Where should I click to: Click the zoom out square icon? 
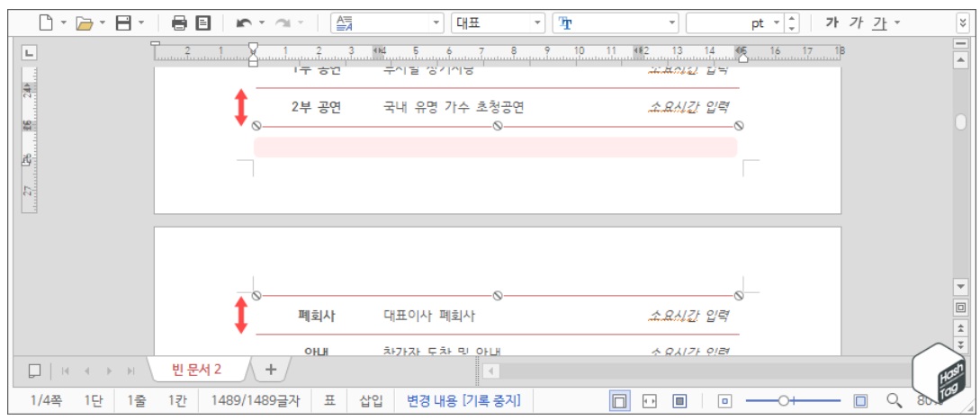pos(724,401)
